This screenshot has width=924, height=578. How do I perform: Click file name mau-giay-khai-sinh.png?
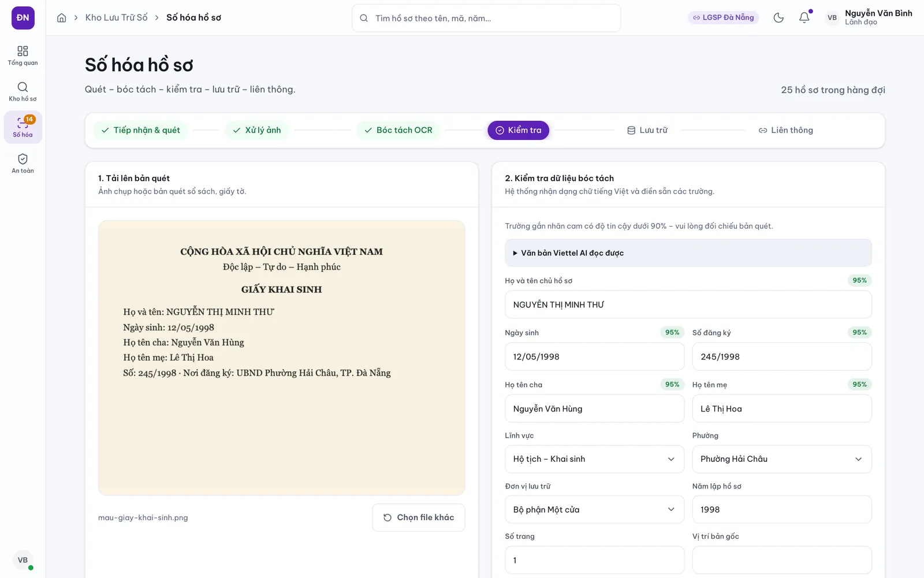point(143,517)
